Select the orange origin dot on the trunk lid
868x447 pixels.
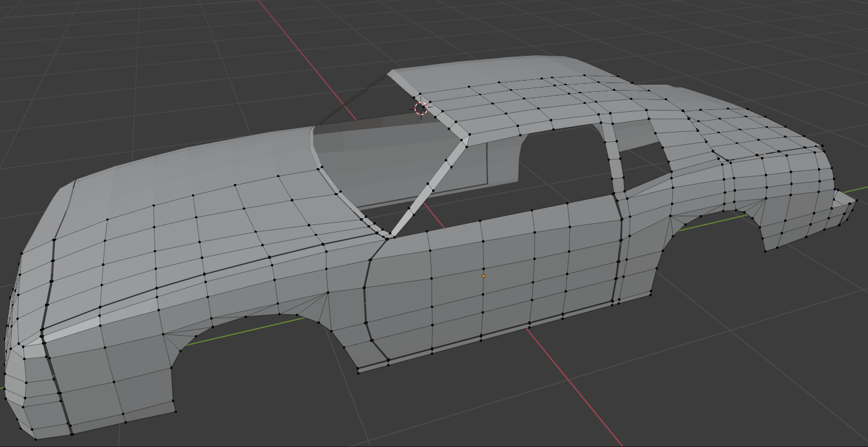point(765,154)
